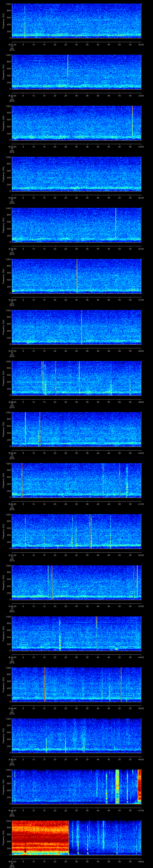Select the spectrogram panel starting at 8:33:00
153x868 pixels.
76,123
